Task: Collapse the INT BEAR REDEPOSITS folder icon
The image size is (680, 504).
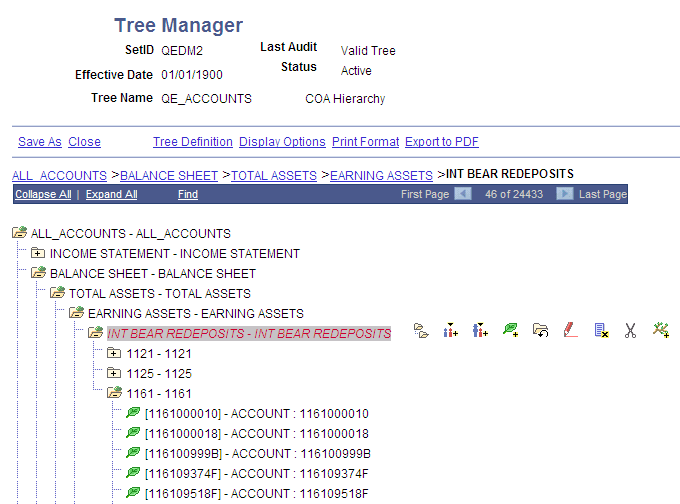Action: pos(95,332)
